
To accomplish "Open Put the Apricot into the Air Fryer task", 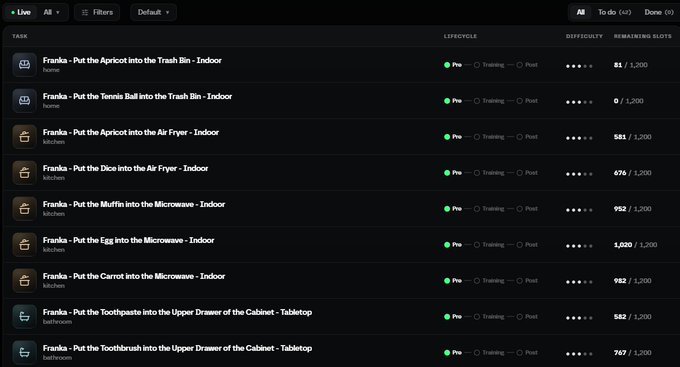I will pyautogui.click(x=131, y=132).
